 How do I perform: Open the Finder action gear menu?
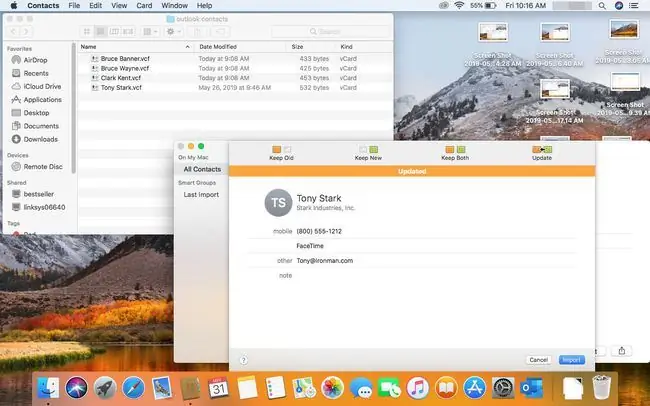click(174, 32)
